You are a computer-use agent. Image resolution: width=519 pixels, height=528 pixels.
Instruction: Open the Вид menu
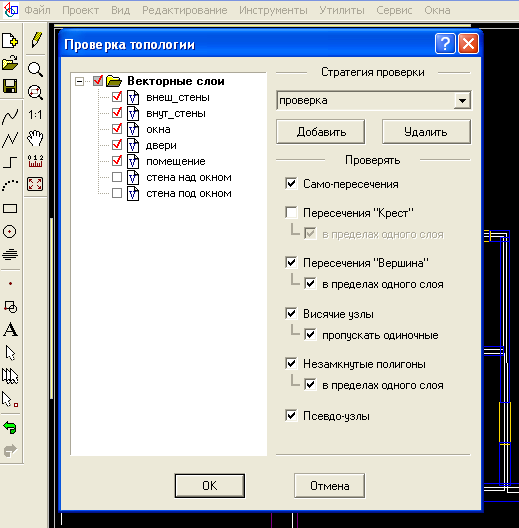point(121,10)
